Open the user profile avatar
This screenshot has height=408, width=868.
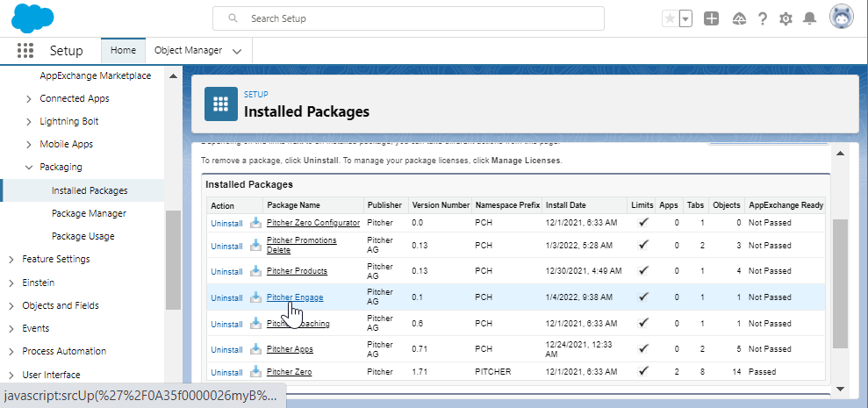tap(842, 18)
